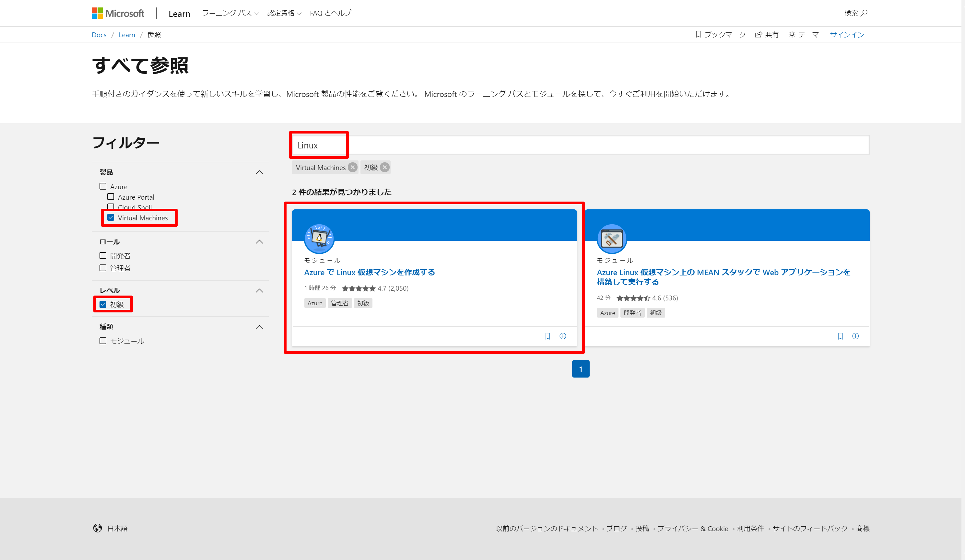Click the globe language icon in the footer

[x=98, y=528]
